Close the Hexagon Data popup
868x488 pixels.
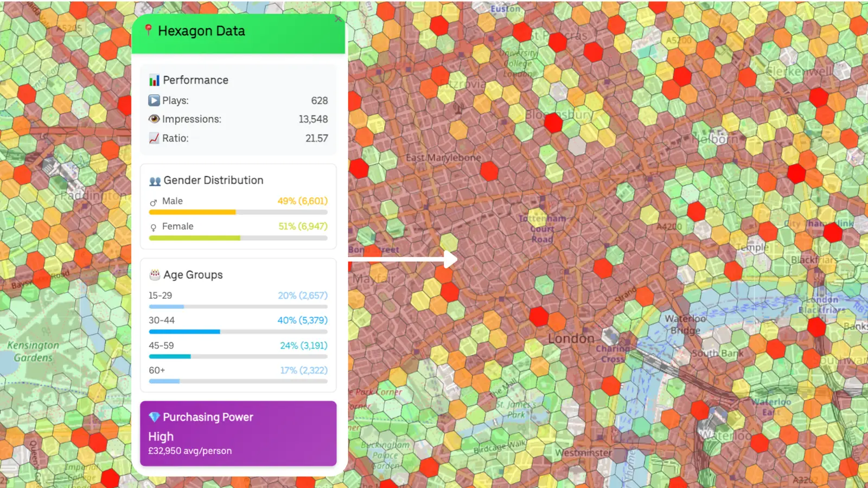click(x=339, y=19)
